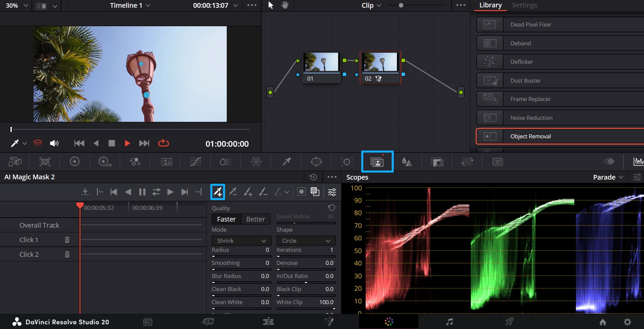Open the Custom Curves palette

tap(196, 161)
